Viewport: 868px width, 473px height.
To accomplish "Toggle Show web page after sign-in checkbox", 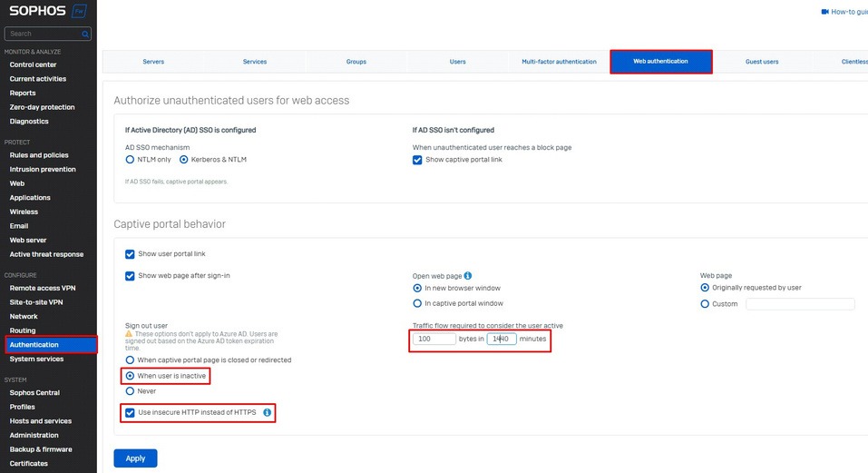I will coord(130,276).
